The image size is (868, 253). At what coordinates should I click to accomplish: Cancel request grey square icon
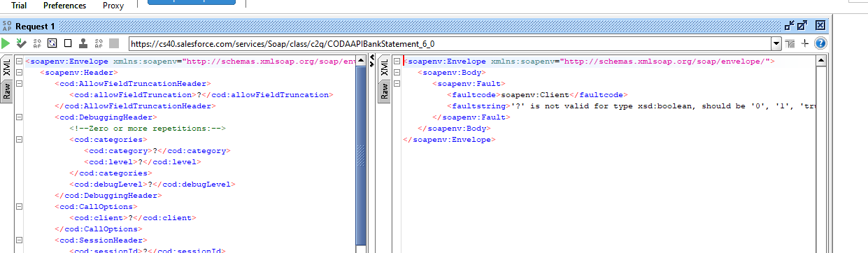pyautogui.click(x=114, y=43)
